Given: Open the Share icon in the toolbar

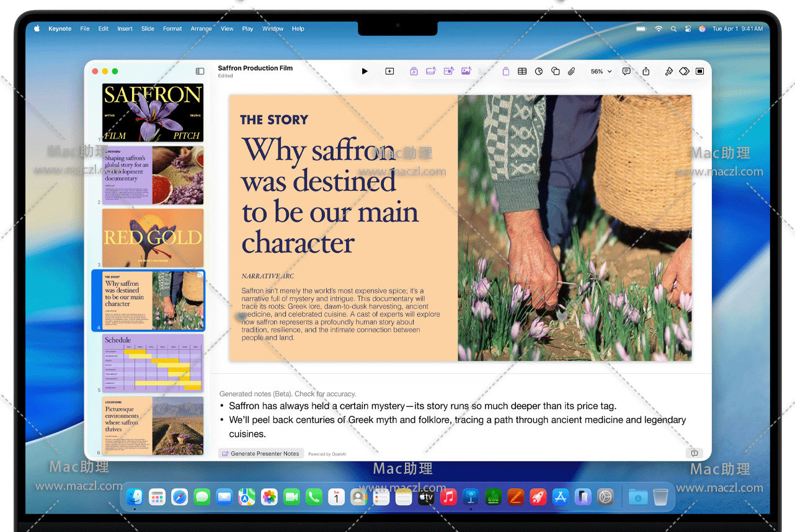Looking at the screenshot, I should (x=646, y=71).
